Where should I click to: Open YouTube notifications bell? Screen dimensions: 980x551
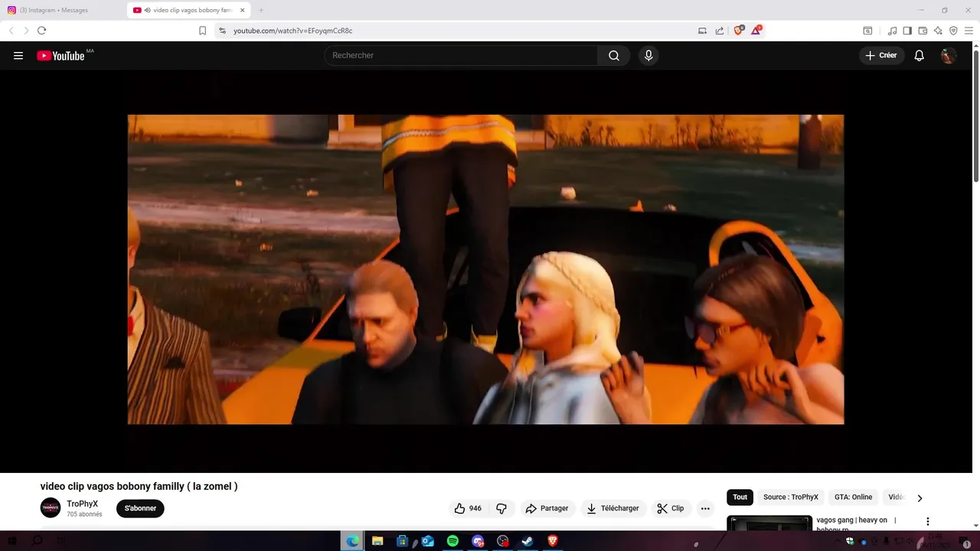pyautogui.click(x=920, y=56)
